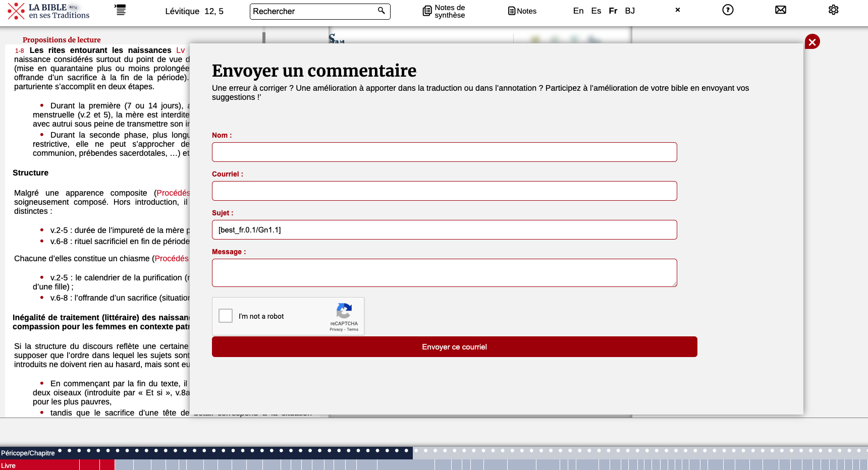The height and width of the screenshot is (470, 868).
Task: Open the Notes panel
Action: (522, 11)
